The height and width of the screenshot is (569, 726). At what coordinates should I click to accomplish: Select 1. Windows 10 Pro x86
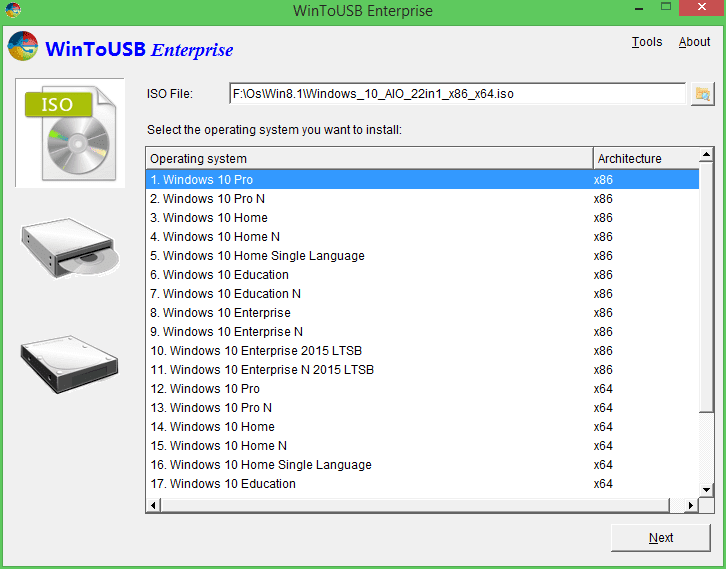point(422,180)
